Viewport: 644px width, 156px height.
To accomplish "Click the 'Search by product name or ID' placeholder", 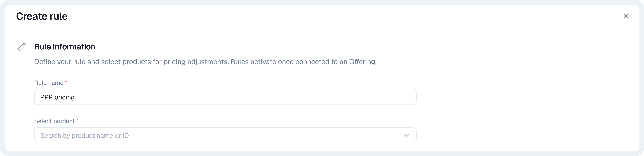I will [85, 136].
